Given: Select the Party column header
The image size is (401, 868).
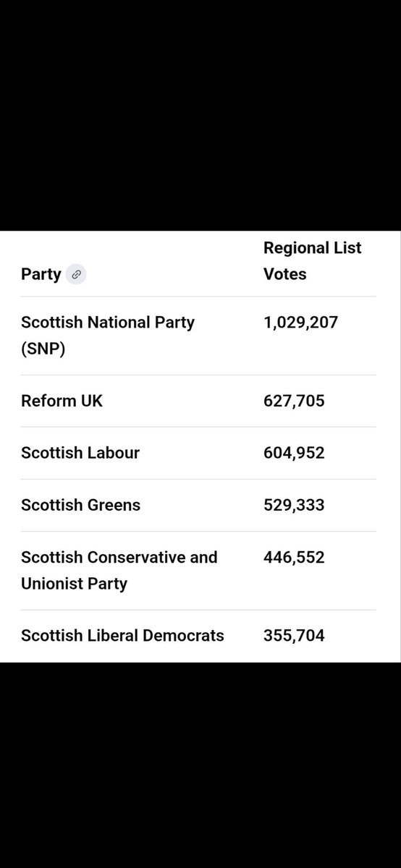Looking at the screenshot, I should tap(41, 275).
